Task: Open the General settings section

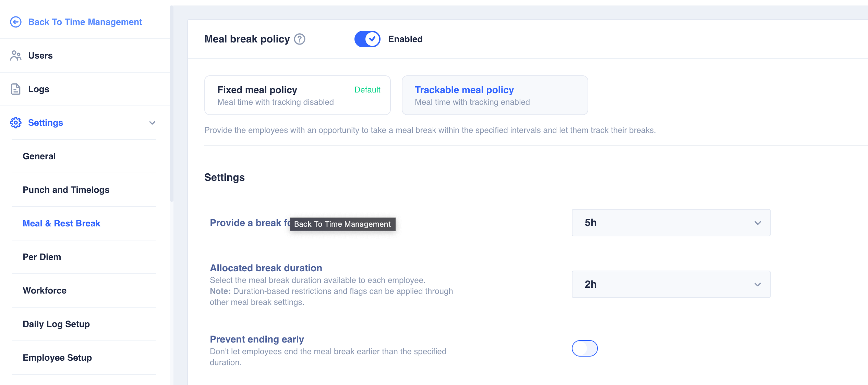Action: (39, 156)
